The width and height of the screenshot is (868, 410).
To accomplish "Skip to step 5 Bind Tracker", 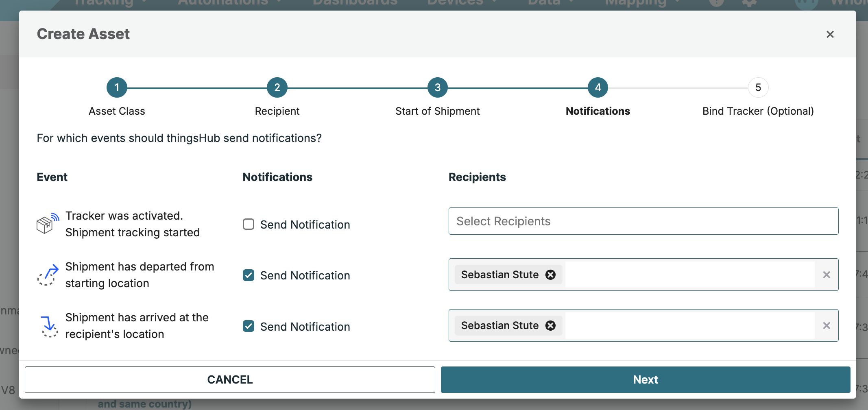I will (x=758, y=87).
